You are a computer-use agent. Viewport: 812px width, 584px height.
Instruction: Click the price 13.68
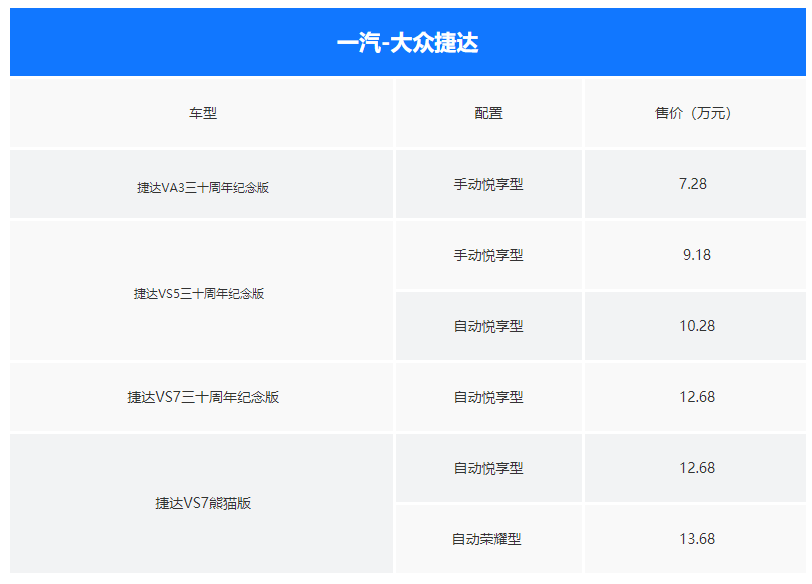[x=697, y=539]
